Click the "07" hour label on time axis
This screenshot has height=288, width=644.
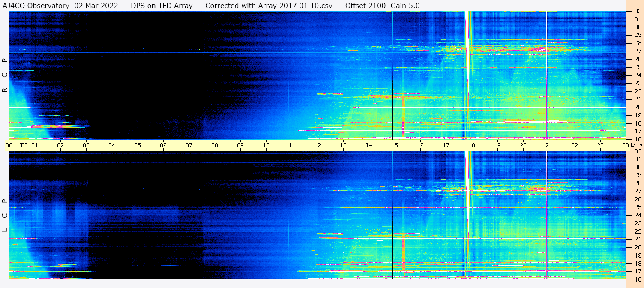(189, 145)
